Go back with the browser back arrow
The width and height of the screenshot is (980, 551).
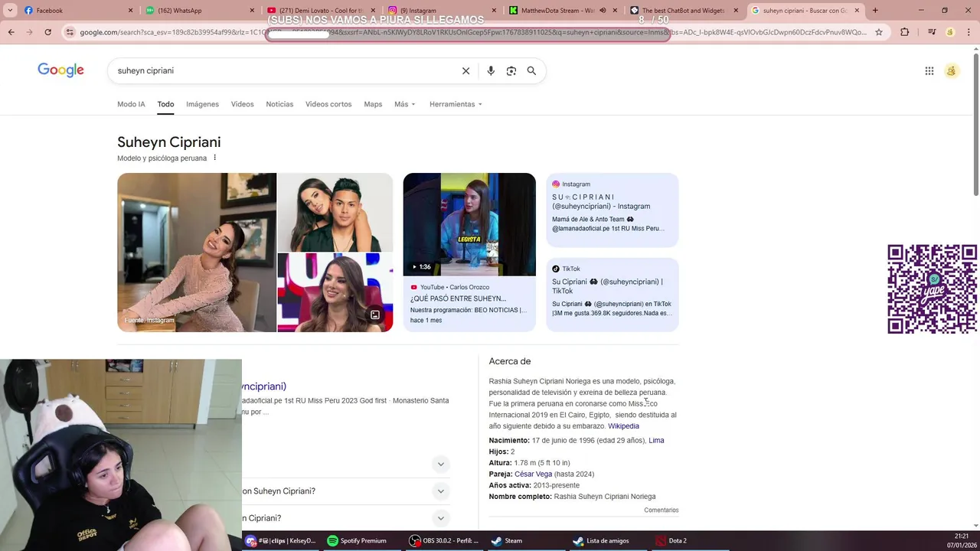coord(11,32)
